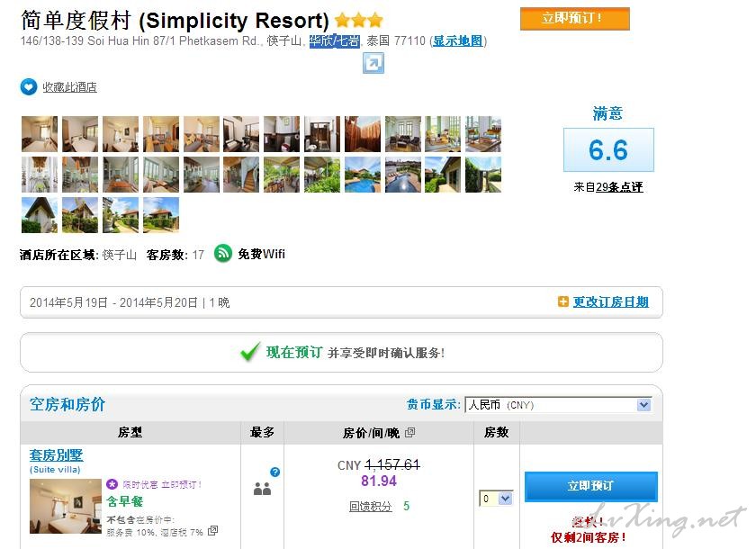Click the 更改订房日期 link
The height and width of the screenshot is (549, 756).
(611, 301)
